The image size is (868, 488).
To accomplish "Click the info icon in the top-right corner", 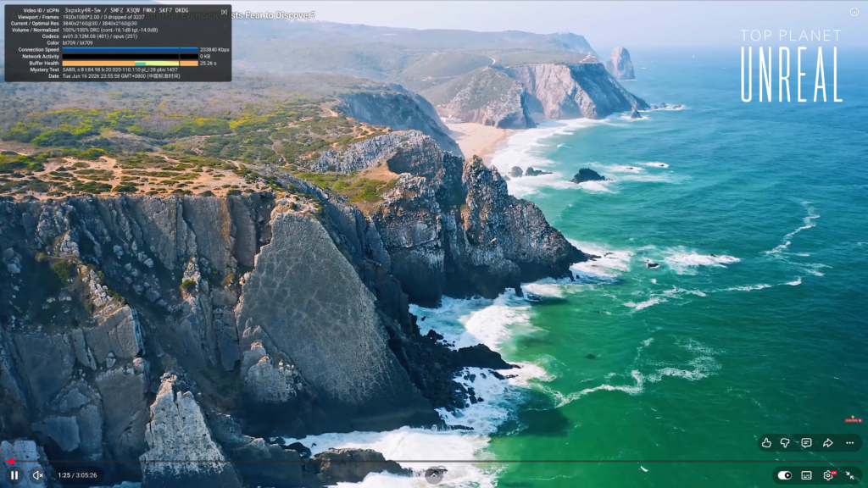I will tap(854, 12).
